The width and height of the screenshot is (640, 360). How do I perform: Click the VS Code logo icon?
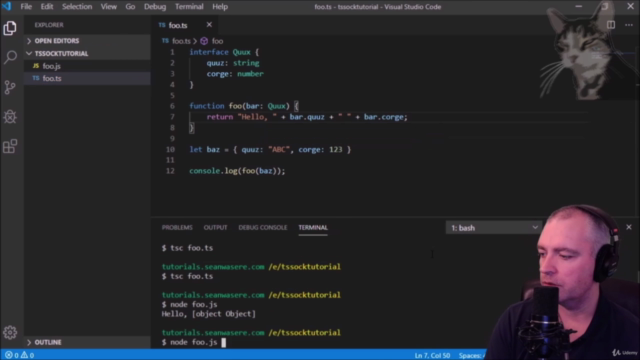(7, 6)
